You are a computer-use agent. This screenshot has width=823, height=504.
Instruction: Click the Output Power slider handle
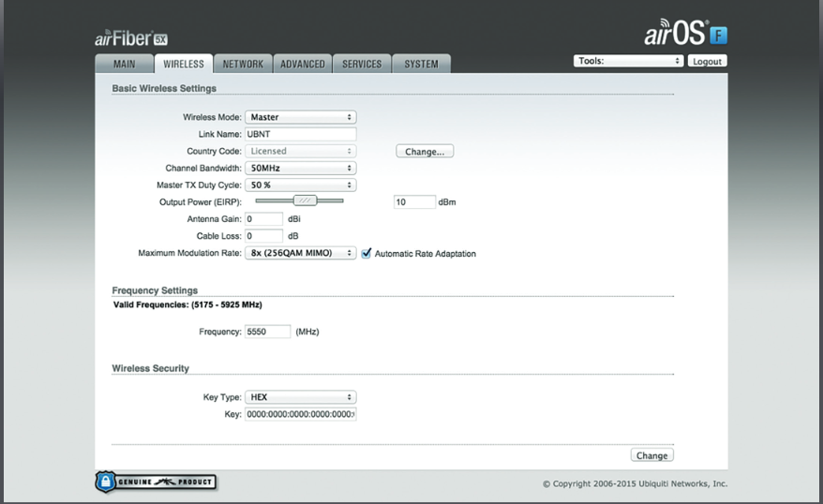[x=305, y=200]
